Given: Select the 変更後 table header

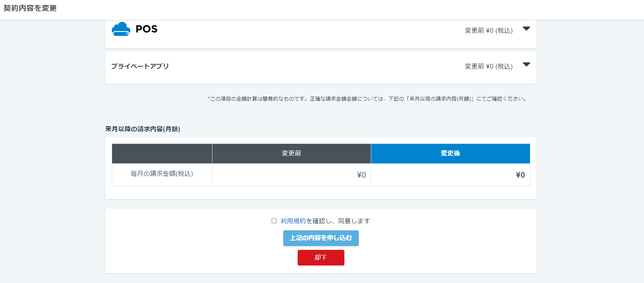Looking at the screenshot, I should click(x=450, y=154).
